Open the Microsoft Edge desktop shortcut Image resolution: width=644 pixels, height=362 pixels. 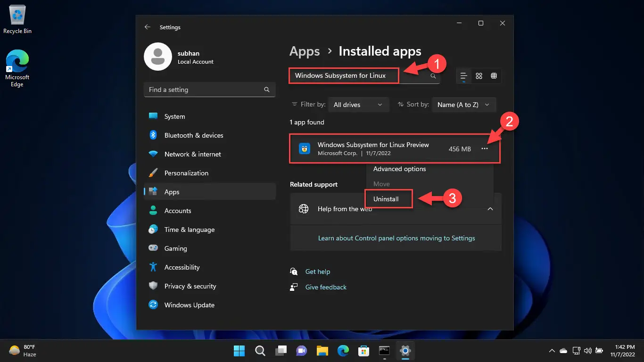pyautogui.click(x=17, y=68)
